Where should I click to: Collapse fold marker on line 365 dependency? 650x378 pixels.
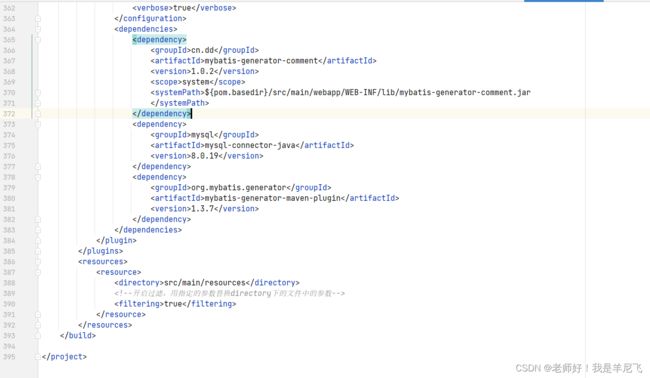click(38, 40)
